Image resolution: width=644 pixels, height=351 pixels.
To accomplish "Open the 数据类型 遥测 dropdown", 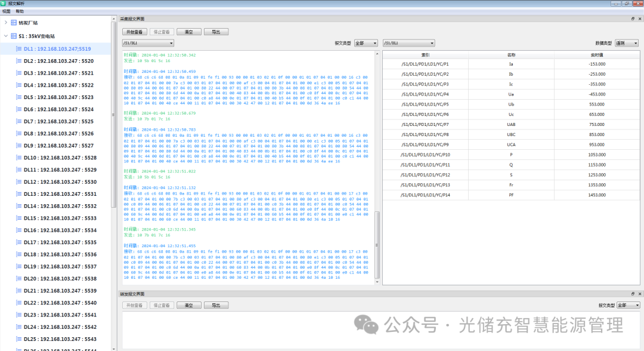I will pos(627,43).
